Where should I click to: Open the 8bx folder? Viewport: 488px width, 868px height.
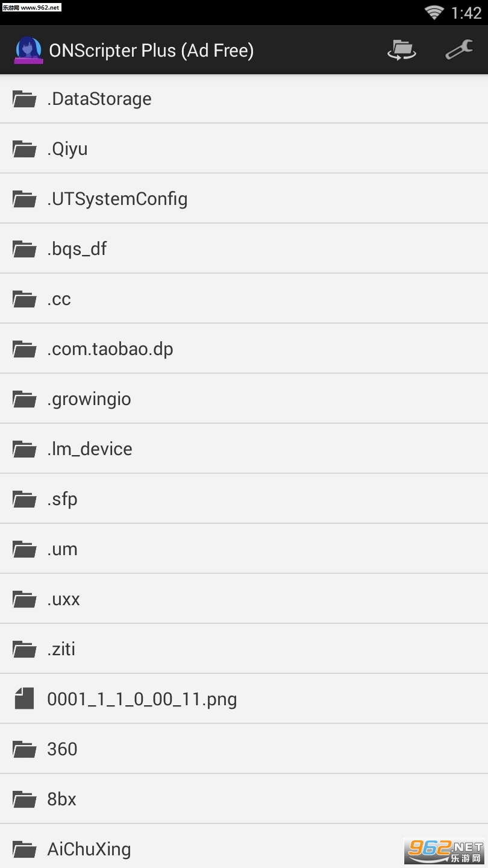pos(62,799)
